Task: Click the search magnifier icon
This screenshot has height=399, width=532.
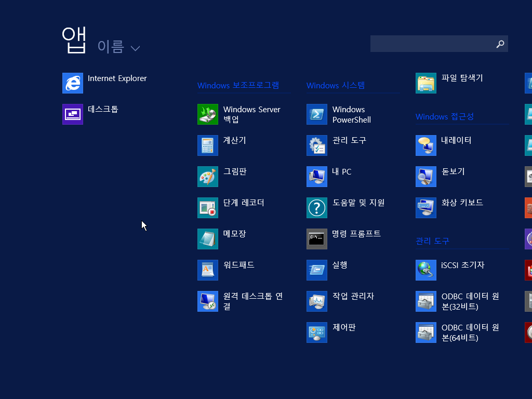Action: 500,44
